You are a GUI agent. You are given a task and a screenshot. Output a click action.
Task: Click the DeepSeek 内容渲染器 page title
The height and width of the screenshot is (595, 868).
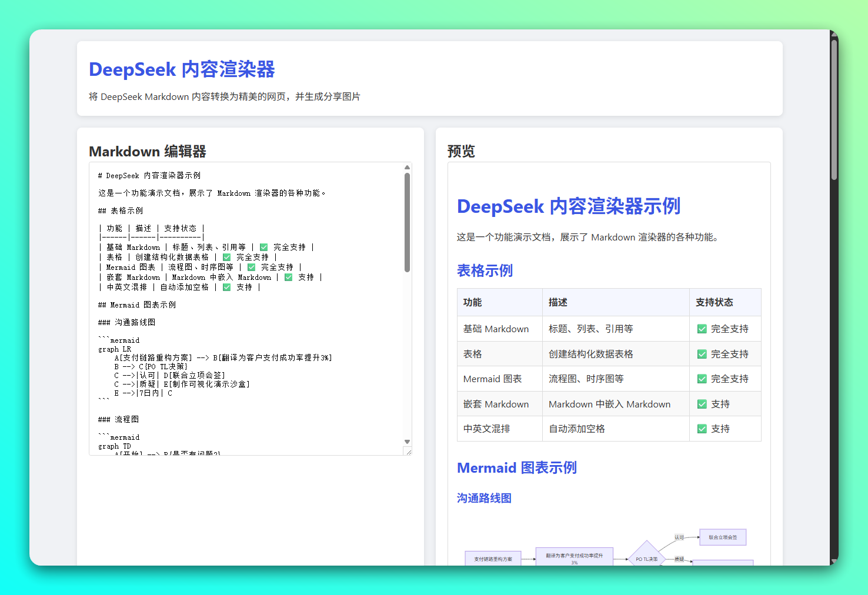(182, 69)
